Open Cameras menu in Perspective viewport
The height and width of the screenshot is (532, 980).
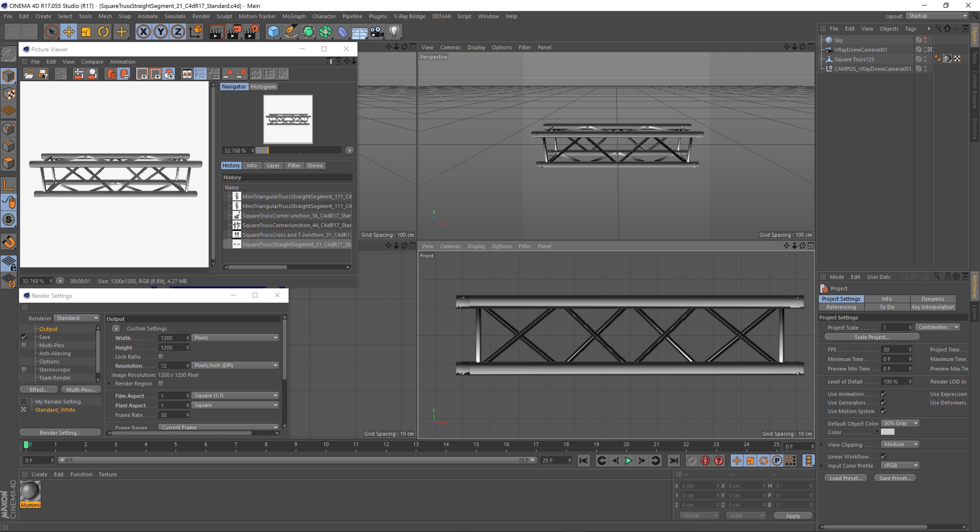tap(450, 48)
